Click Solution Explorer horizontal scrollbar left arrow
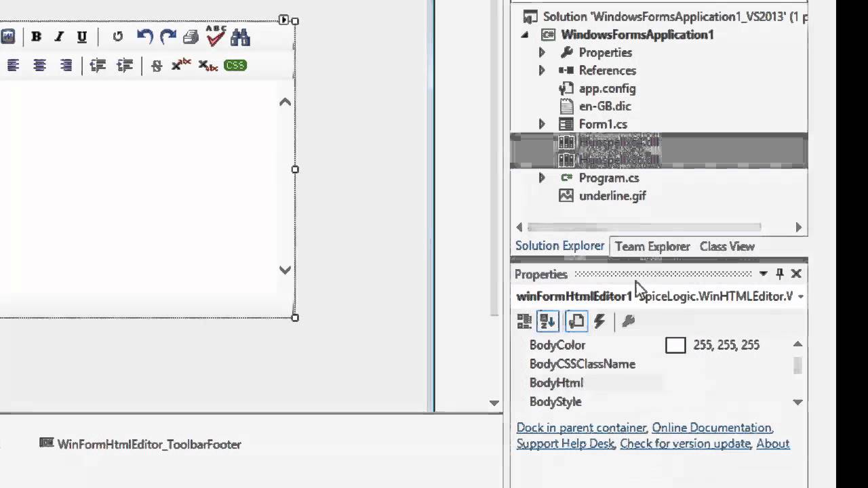This screenshot has height=488, width=868. (x=519, y=227)
